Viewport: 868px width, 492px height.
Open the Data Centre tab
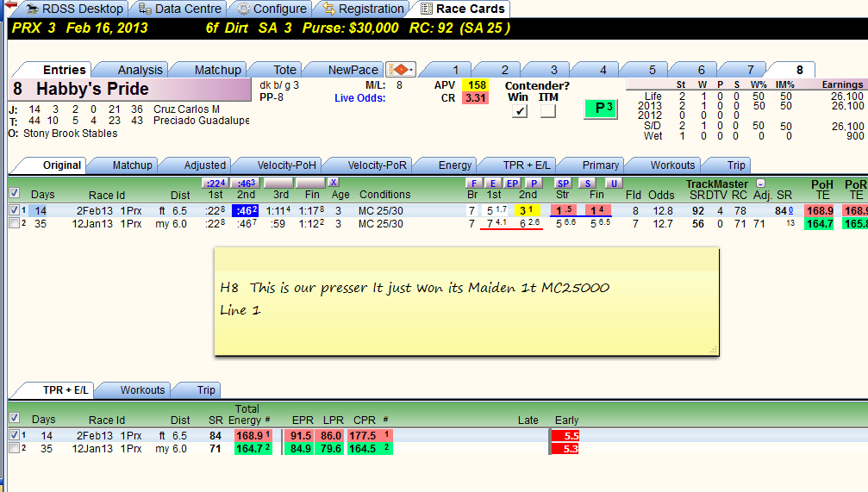tap(180, 9)
